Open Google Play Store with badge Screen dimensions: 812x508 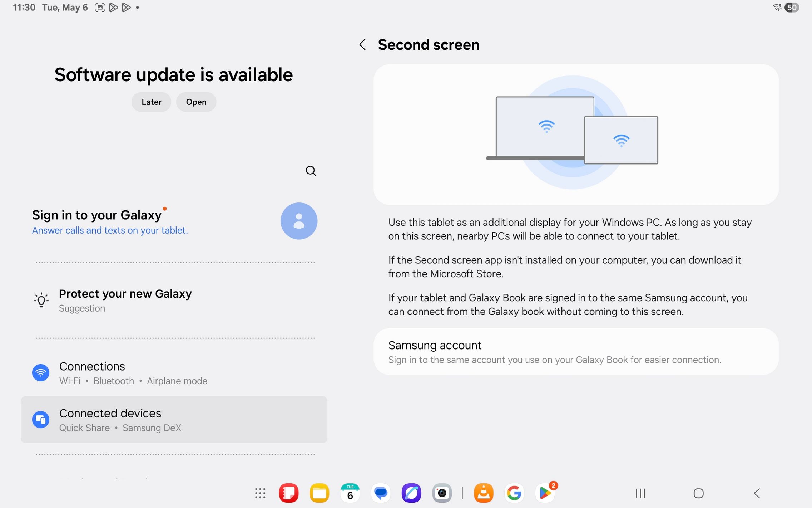(x=545, y=492)
